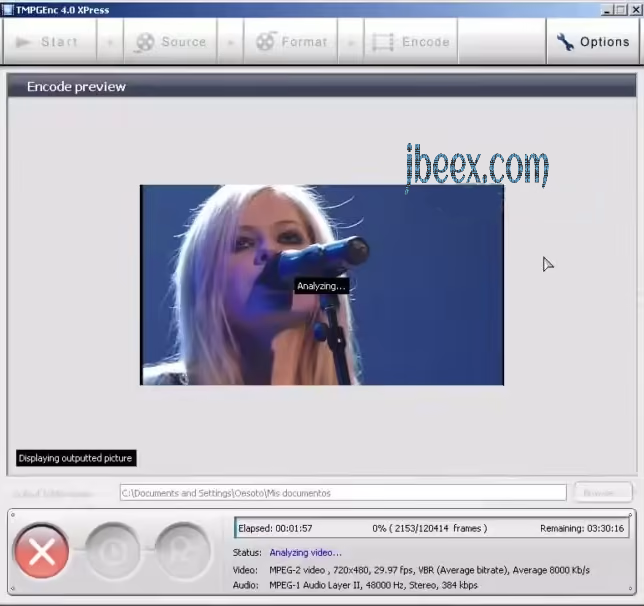Click the output folder path field
644x606 pixels.
pos(343,493)
